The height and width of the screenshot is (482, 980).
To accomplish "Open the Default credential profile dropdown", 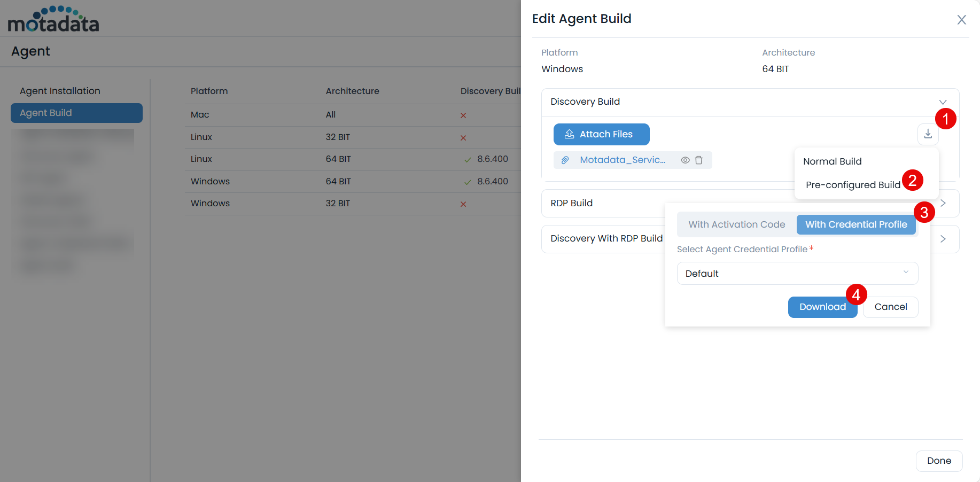I will [x=797, y=273].
